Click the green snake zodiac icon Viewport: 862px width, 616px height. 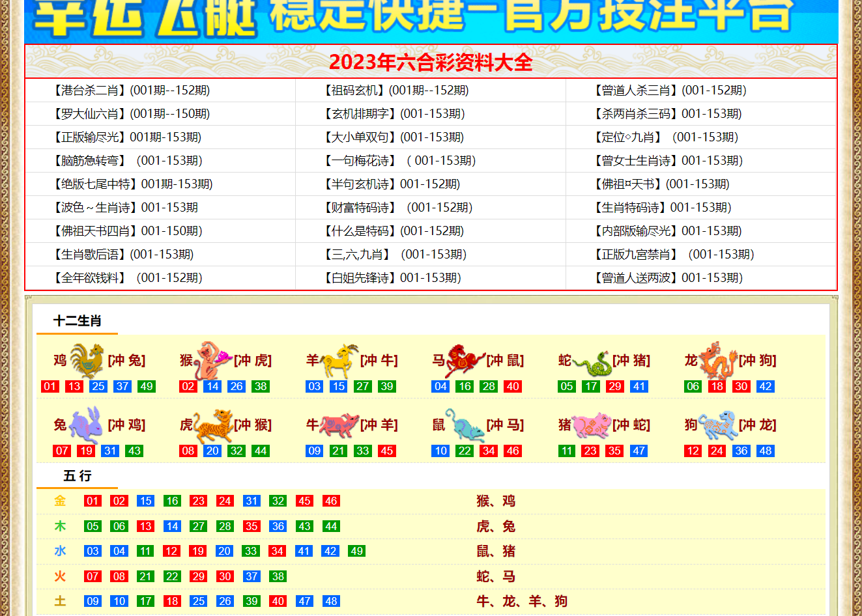(592, 363)
